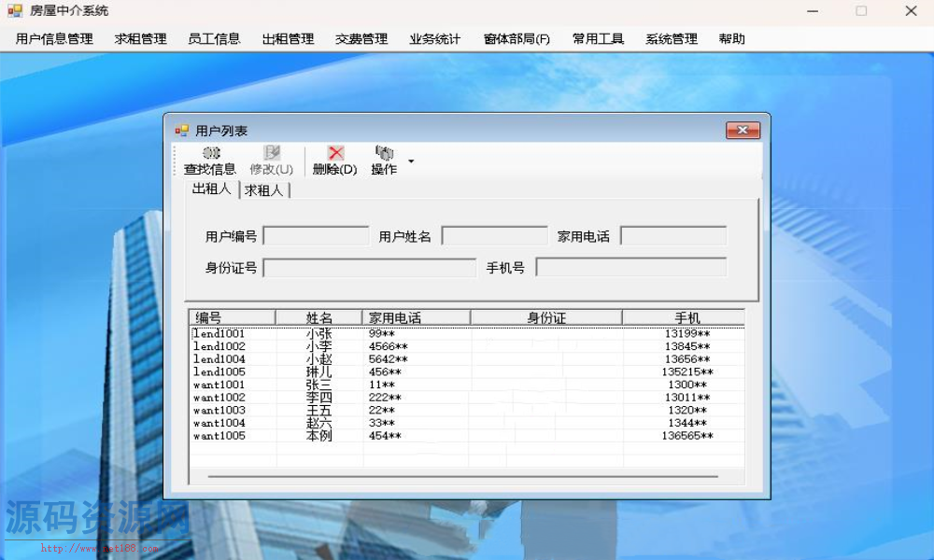Click the 查找信息 search icon

point(211,153)
